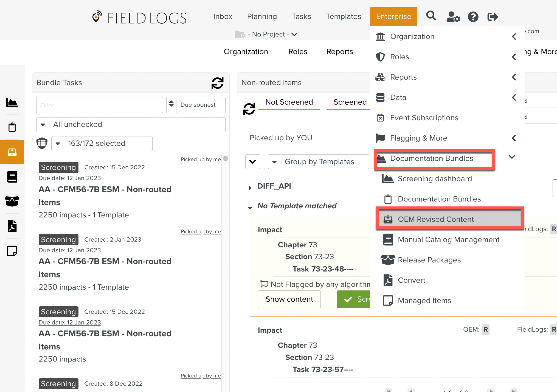The image size is (557, 392).
Task: Click the Convert PDF sidebar icon
Action: coord(12,226)
